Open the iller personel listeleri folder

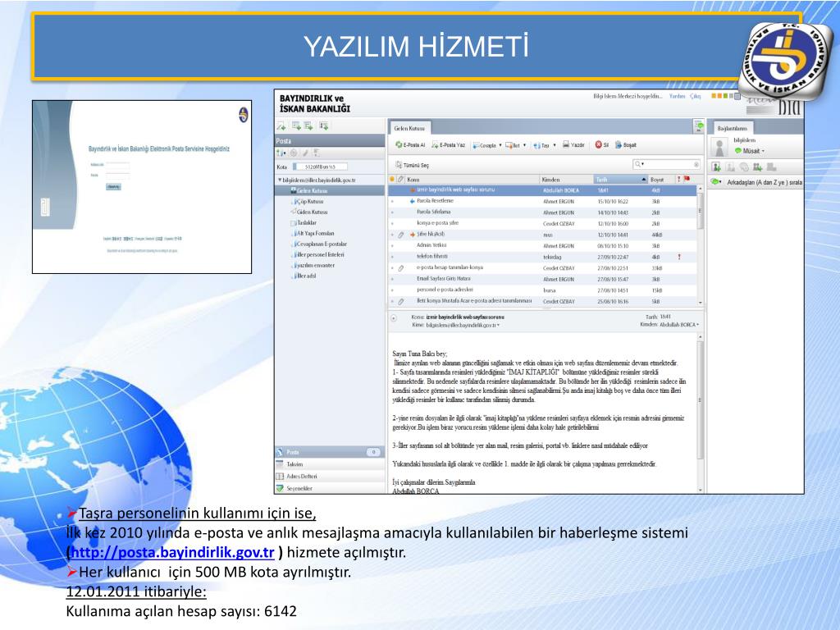(318, 255)
